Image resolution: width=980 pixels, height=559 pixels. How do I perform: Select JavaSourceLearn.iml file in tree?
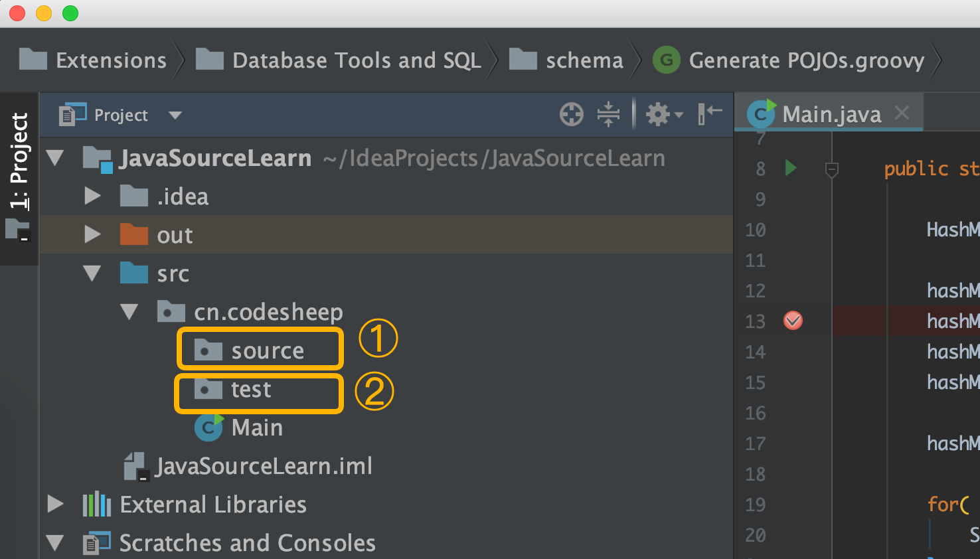point(263,466)
